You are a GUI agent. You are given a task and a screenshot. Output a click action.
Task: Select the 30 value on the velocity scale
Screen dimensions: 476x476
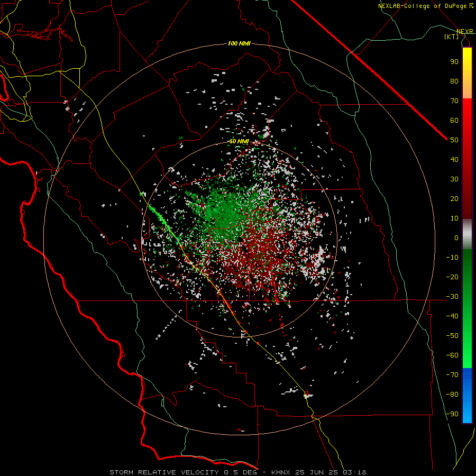[454, 179]
